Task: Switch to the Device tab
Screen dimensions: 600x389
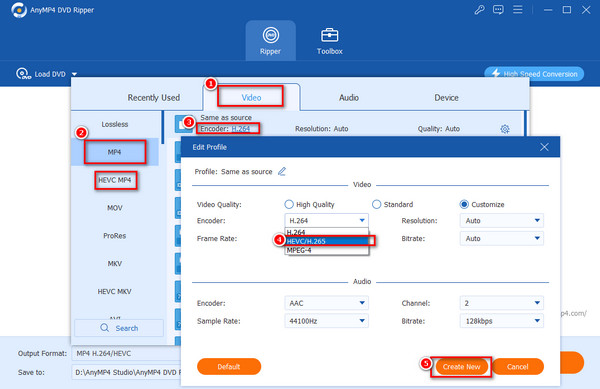Action: (x=446, y=98)
